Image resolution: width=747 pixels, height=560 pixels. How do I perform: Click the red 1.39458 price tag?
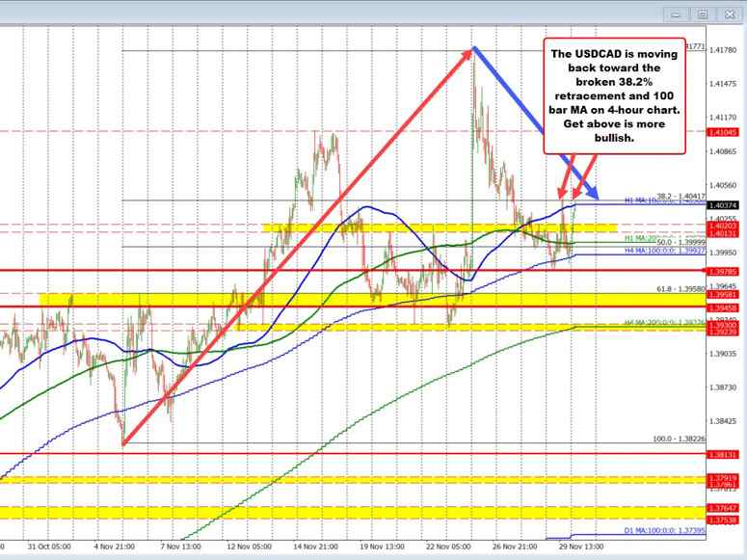[723, 308]
